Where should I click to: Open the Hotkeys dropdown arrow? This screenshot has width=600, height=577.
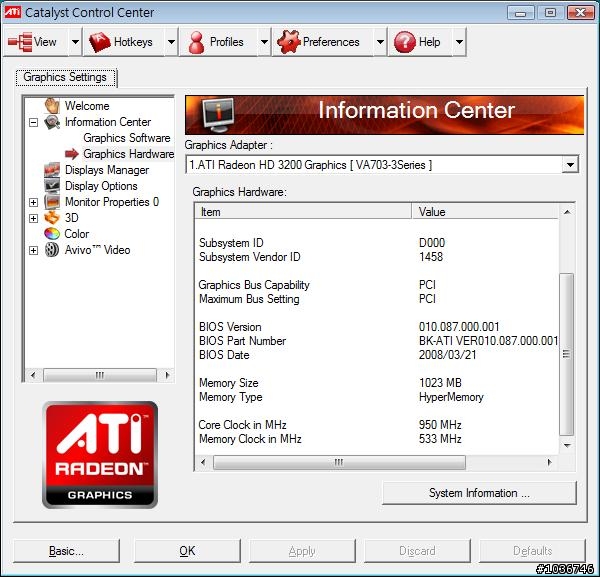pyautogui.click(x=171, y=42)
